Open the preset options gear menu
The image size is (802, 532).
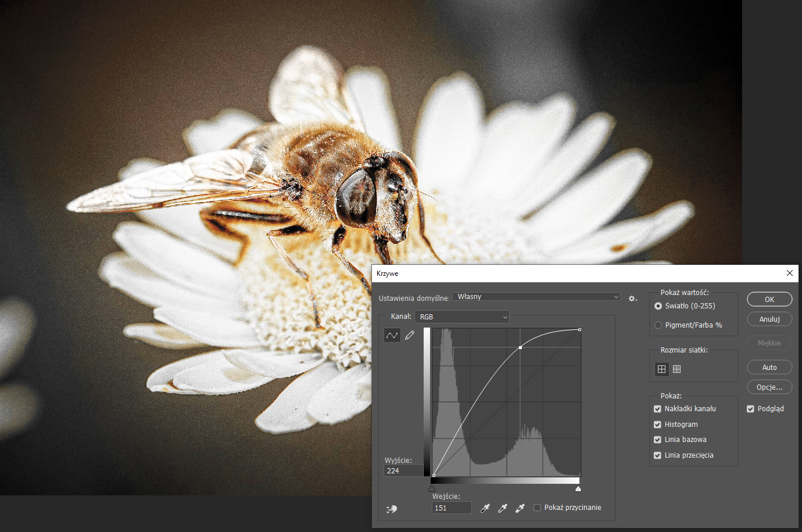coord(633,299)
